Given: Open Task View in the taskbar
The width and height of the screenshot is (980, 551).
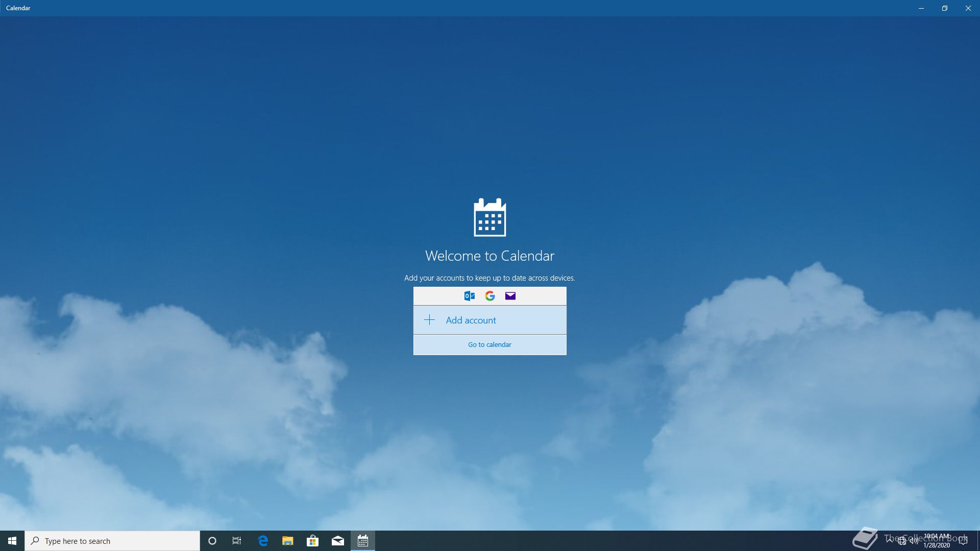Looking at the screenshot, I should pos(237,541).
